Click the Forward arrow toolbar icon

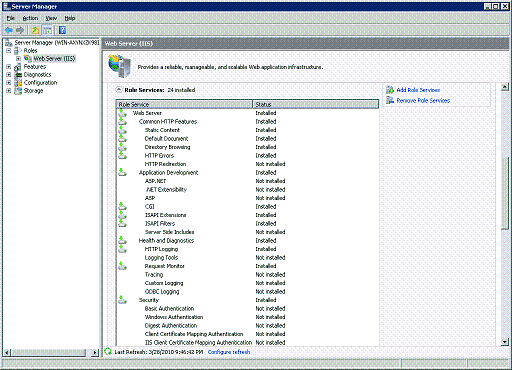(20, 30)
